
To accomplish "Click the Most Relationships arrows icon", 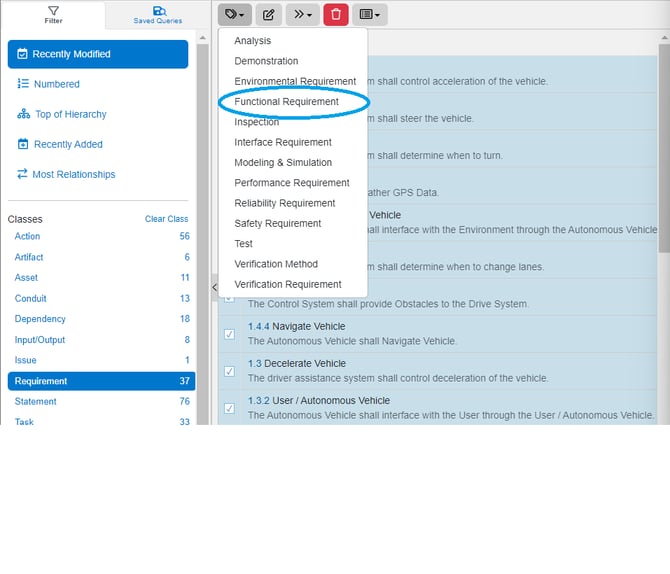I will [23, 174].
